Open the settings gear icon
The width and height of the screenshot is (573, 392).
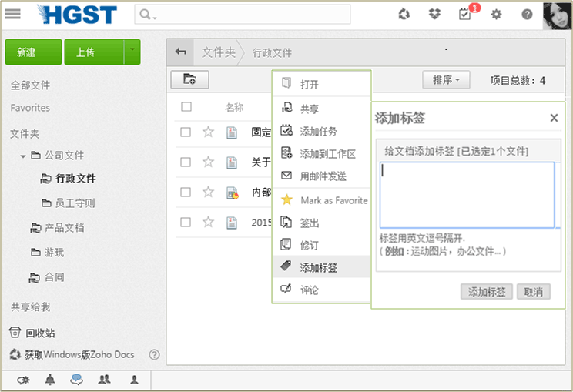click(x=496, y=15)
